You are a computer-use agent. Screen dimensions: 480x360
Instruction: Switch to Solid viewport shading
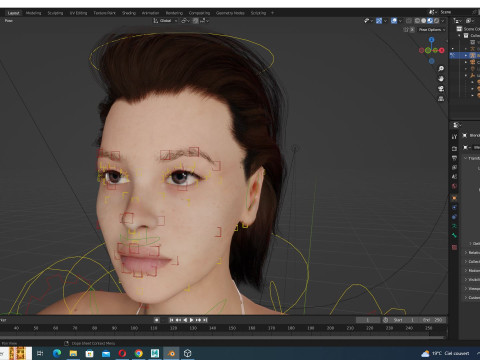(424, 21)
